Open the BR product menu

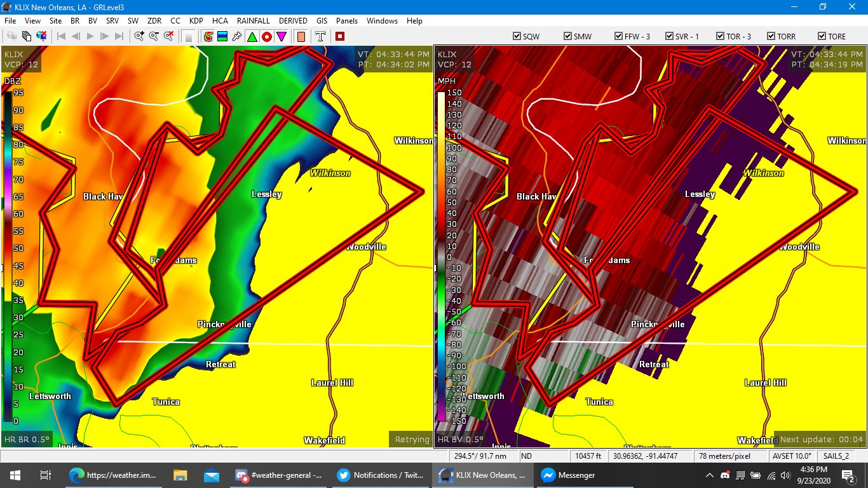click(x=75, y=21)
